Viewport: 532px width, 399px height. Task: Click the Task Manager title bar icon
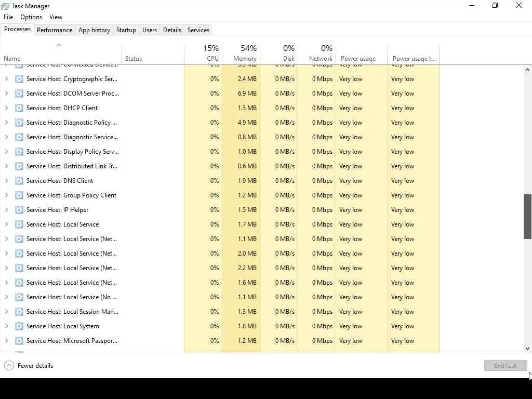click(5, 6)
